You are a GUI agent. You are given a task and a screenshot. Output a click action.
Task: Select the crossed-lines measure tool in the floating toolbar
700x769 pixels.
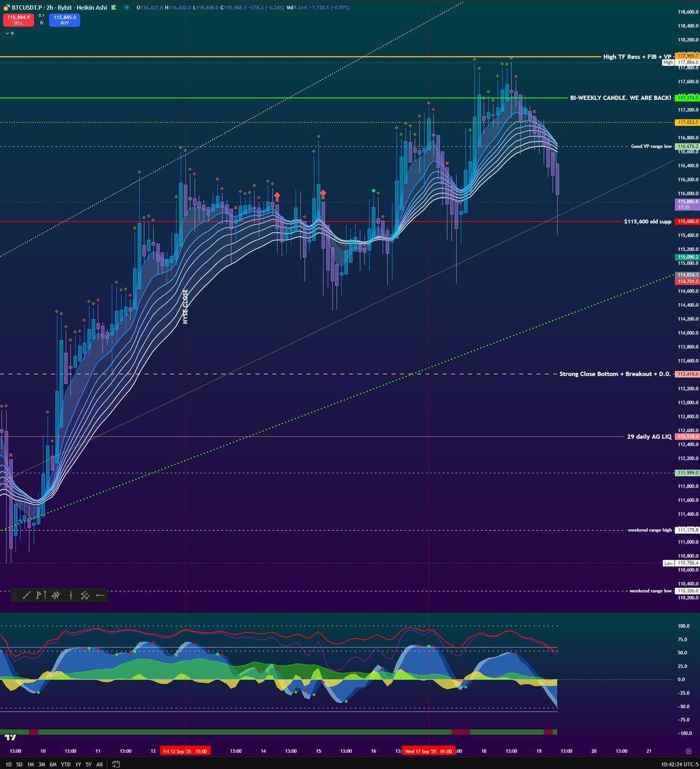[85, 595]
